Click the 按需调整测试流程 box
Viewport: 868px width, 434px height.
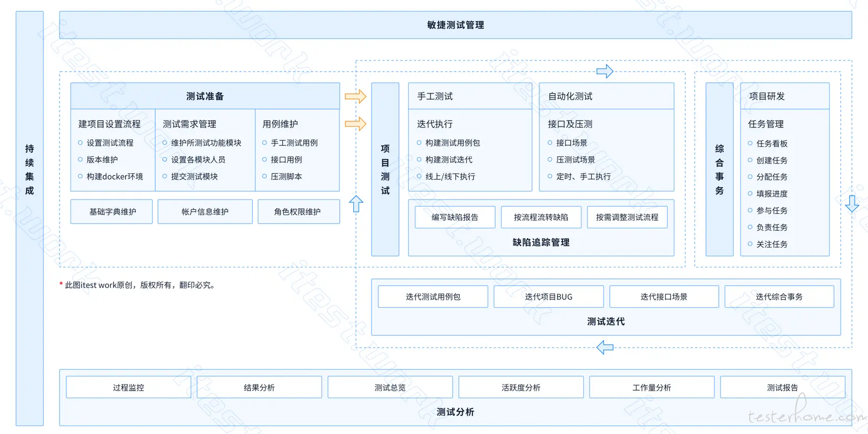(627, 217)
